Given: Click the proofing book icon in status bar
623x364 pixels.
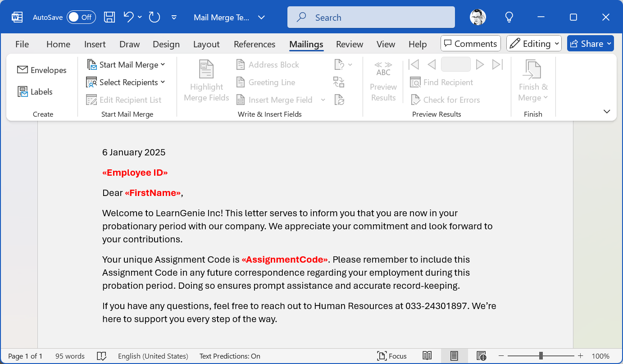Looking at the screenshot, I should point(101,356).
